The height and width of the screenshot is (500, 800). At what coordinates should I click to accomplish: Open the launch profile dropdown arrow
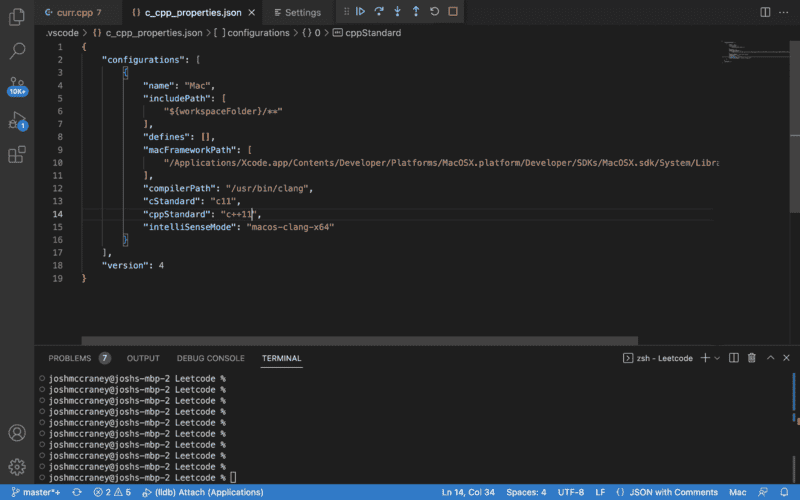[x=717, y=358]
